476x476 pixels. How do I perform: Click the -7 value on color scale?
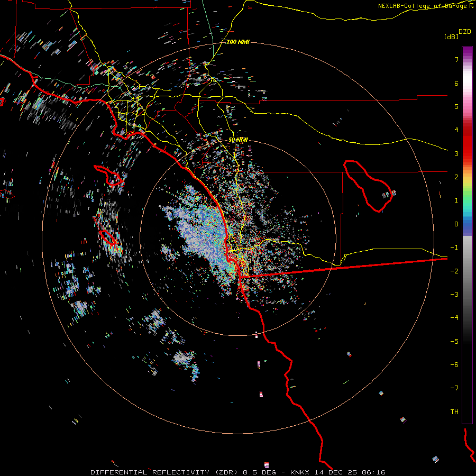(x=454, y=388)
